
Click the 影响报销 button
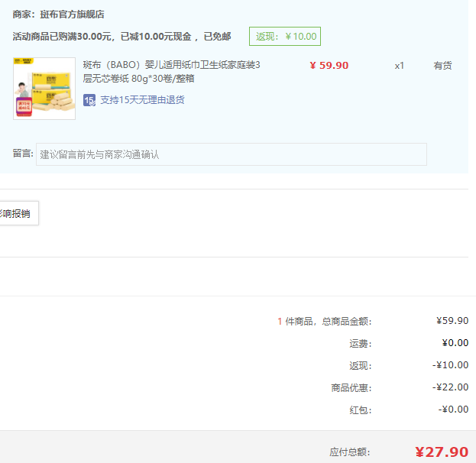[19, 213]
